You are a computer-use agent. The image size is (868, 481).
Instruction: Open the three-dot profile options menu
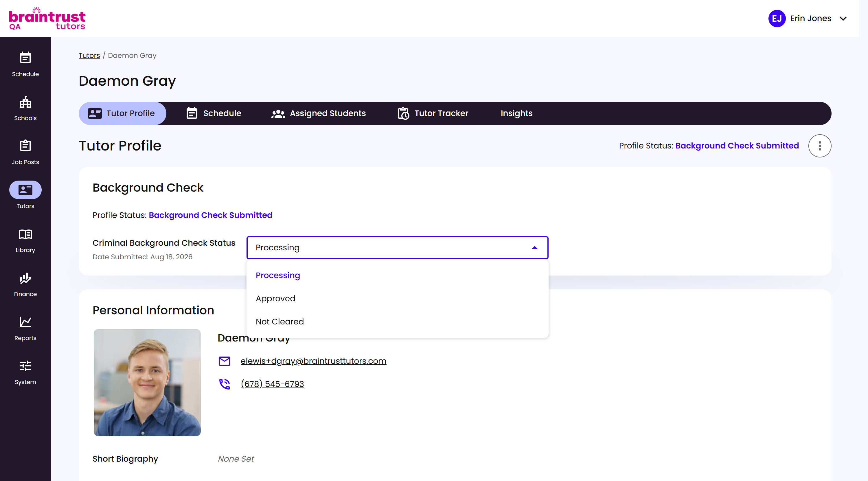click(820, 146)
